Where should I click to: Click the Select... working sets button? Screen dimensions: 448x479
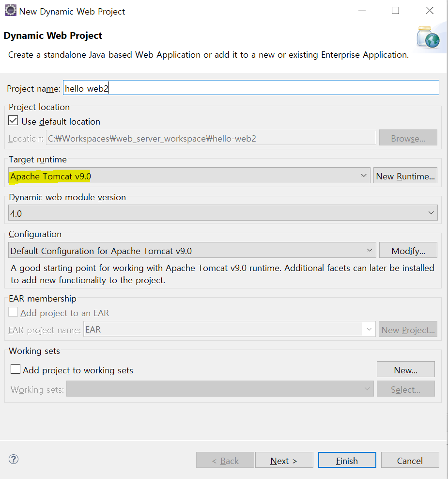tap(405, 388)
